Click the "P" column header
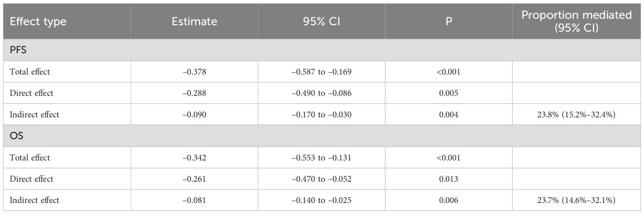644x214 pixels. click(x=449, y=22)
